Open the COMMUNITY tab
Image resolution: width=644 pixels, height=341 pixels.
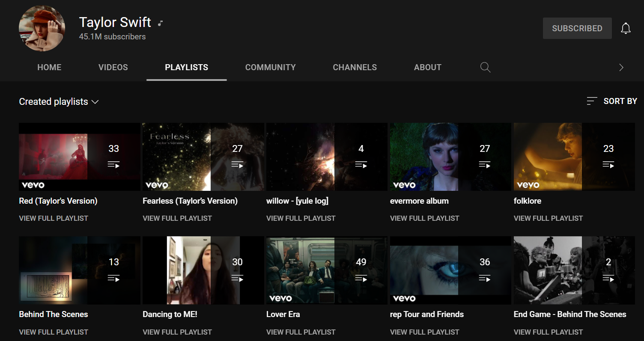point(271,67)
